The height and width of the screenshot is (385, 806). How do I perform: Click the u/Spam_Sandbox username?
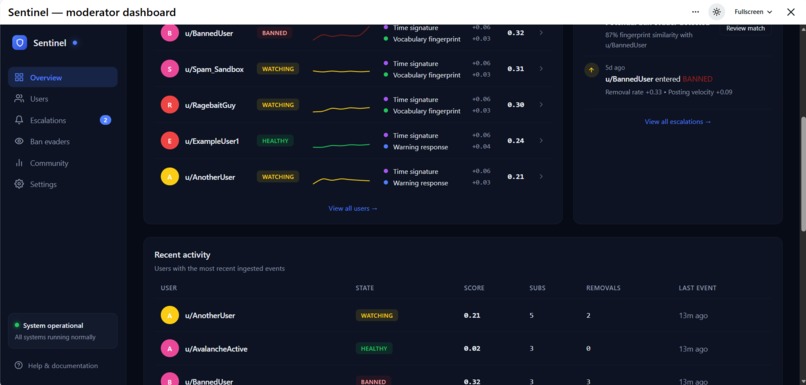pos(214,69)
